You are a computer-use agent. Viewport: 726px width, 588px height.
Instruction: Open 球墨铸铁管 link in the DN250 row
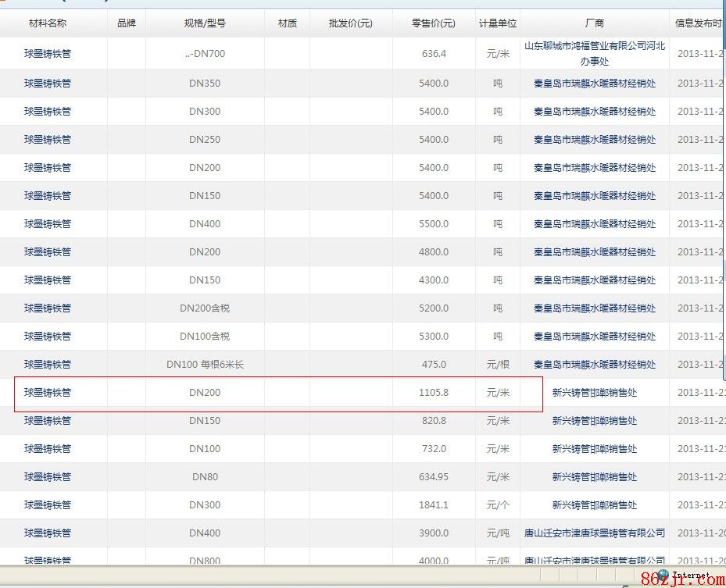pyautogui.click(x=48, y=140)
